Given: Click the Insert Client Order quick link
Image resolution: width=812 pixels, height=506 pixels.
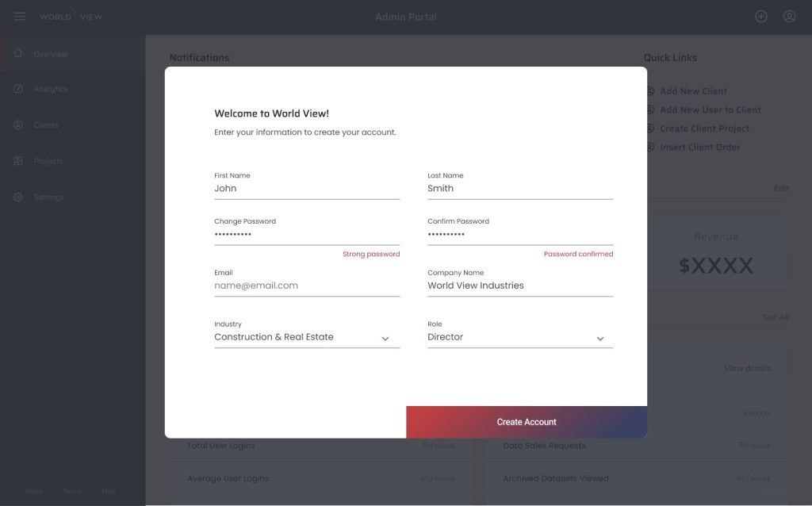Looking at the screenshot, I should click(x=699, y=147).
